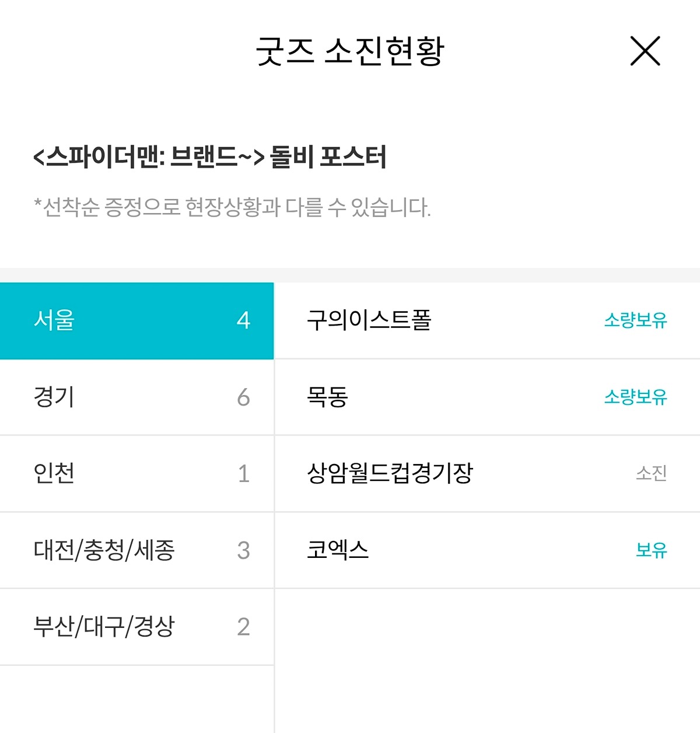
Task: Click the 보유 status for 코엑스
Action: pyautogui.click(x=651, y=550)
